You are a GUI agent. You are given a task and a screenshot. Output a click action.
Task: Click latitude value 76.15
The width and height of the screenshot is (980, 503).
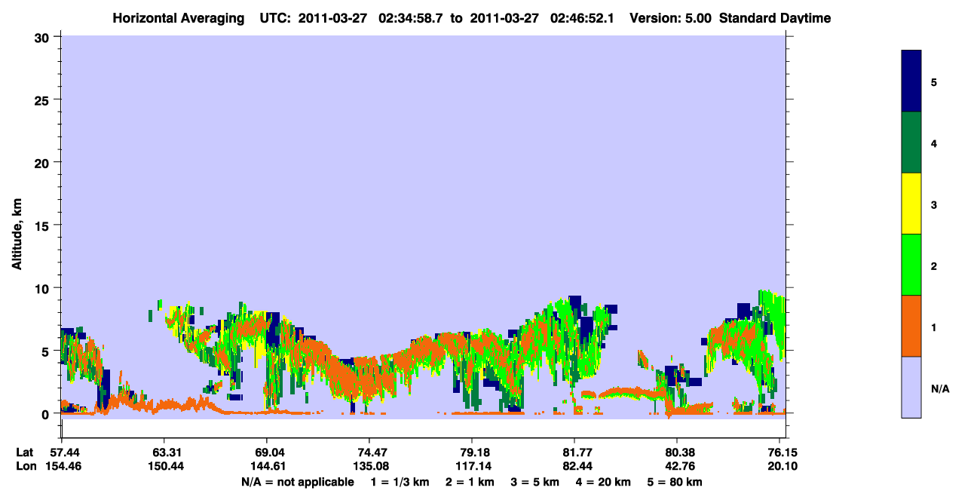tap(783, 452)
